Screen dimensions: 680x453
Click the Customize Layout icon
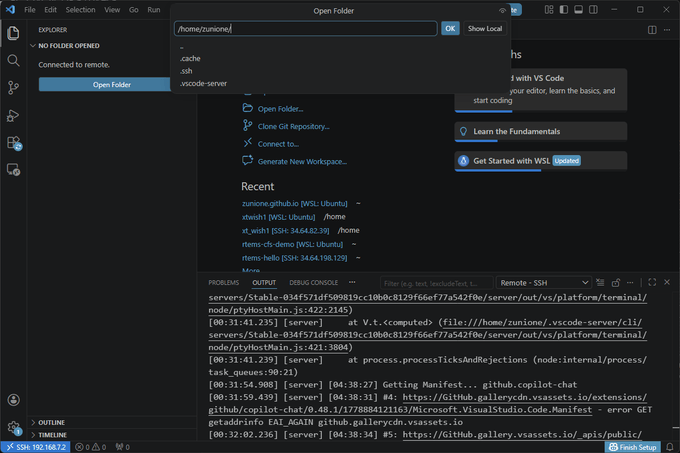(549, 10)
